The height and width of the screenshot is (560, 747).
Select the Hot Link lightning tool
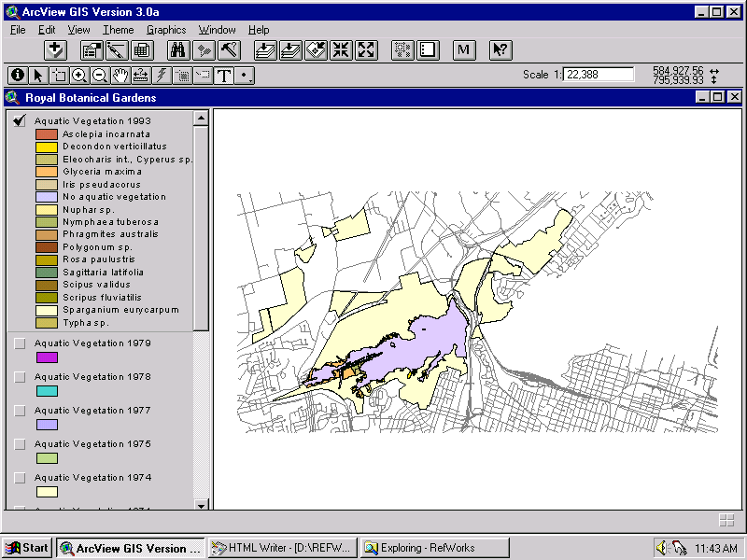pyautogui.click(x=160, y=75)
